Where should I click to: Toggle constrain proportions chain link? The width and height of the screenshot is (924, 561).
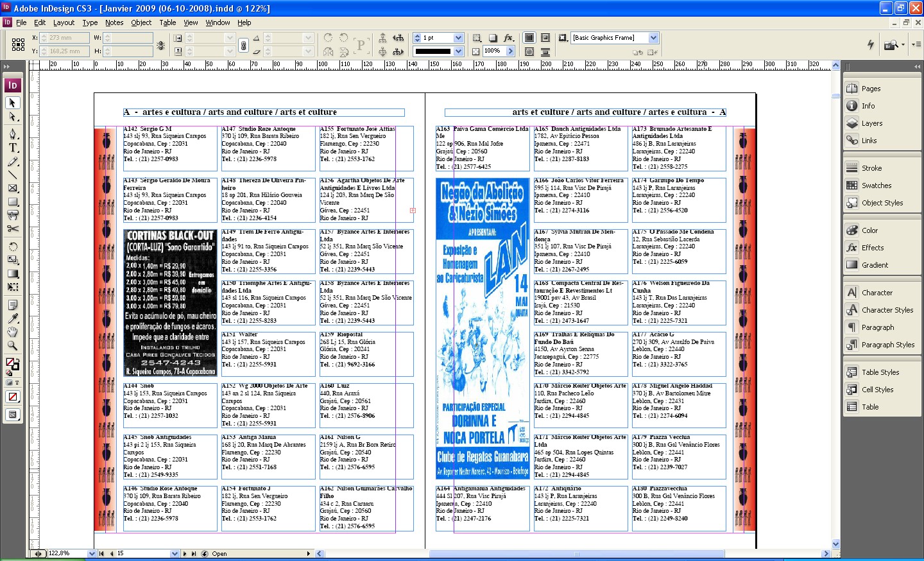243,45
